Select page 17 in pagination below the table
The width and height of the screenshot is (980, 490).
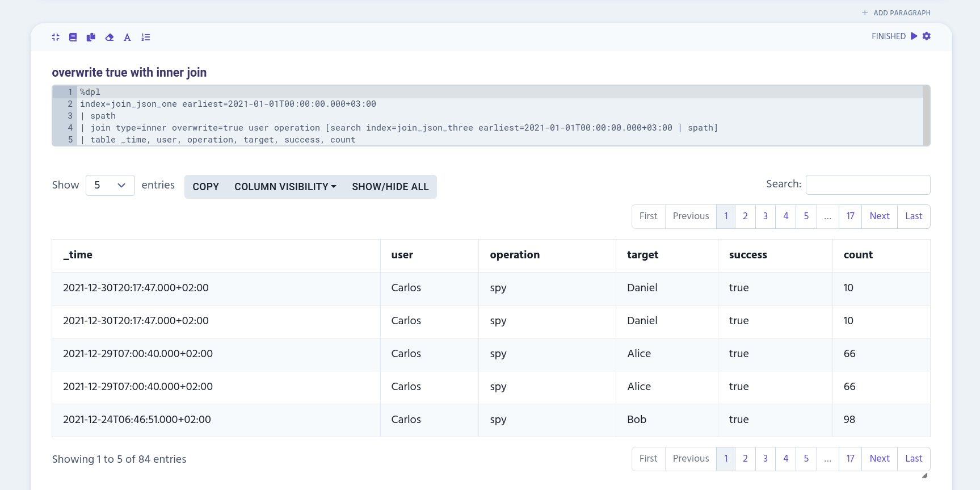pos(850,459)
